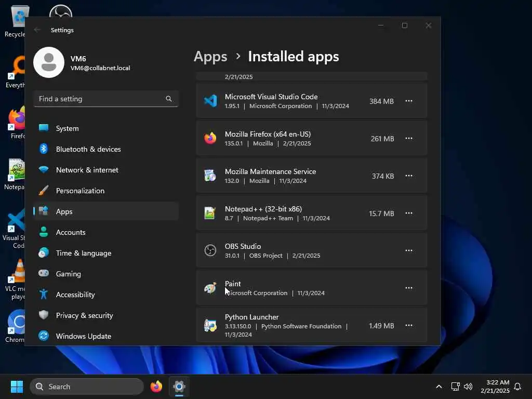Viewport: 532px width, 399px height.
Task: Click the Mozilla Firefox app icon in list
Action: tap(210, 138)
